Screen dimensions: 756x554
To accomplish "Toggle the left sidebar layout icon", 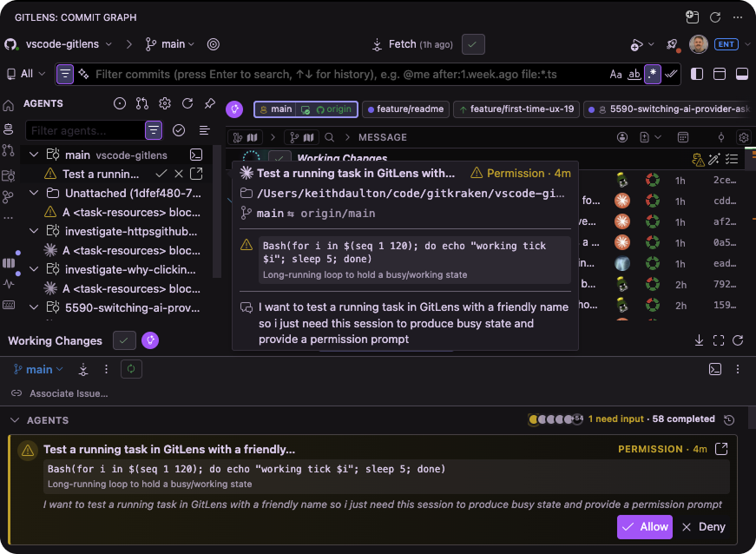I will pos(697,74).
